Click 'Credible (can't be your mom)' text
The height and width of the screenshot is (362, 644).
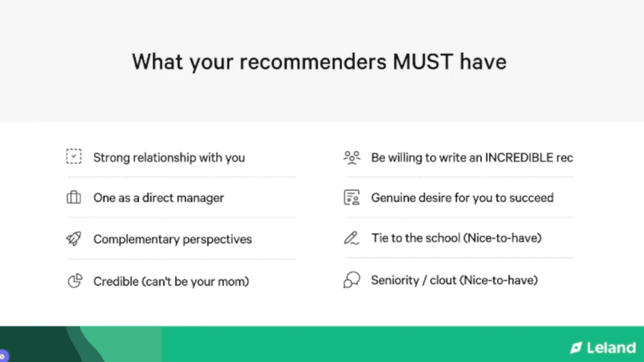[171, 282]
